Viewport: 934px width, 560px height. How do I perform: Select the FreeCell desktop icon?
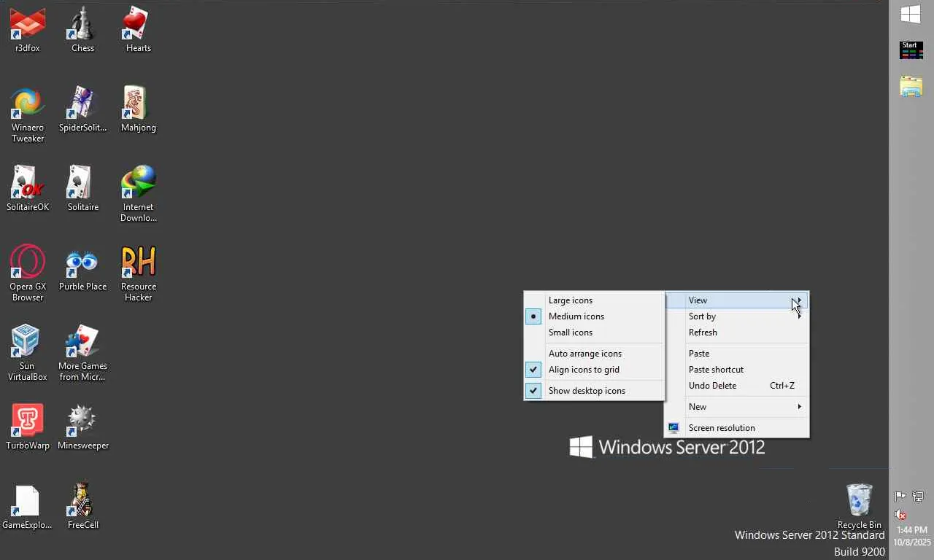click(82, 507)
